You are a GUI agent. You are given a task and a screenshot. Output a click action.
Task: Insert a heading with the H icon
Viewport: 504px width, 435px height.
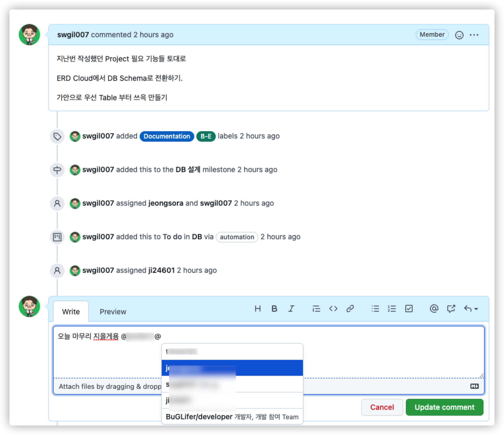(258, 309)
